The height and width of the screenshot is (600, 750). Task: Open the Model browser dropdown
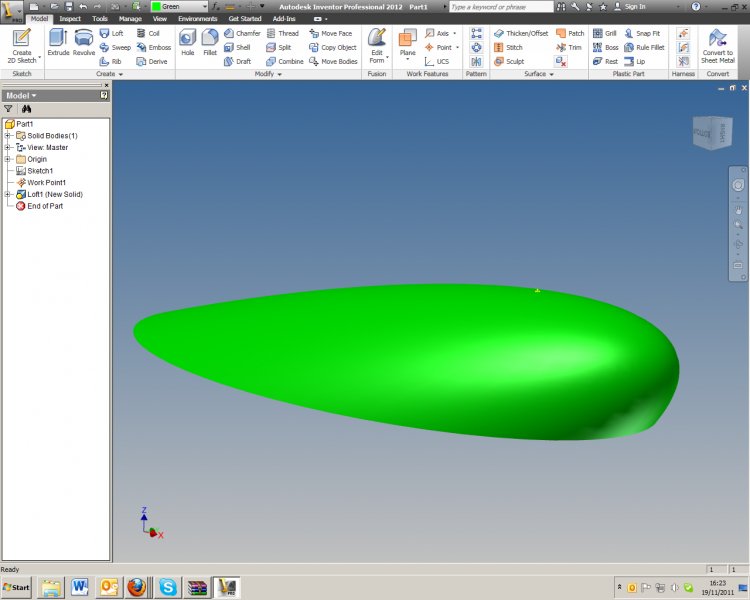[x=21, y=96]
